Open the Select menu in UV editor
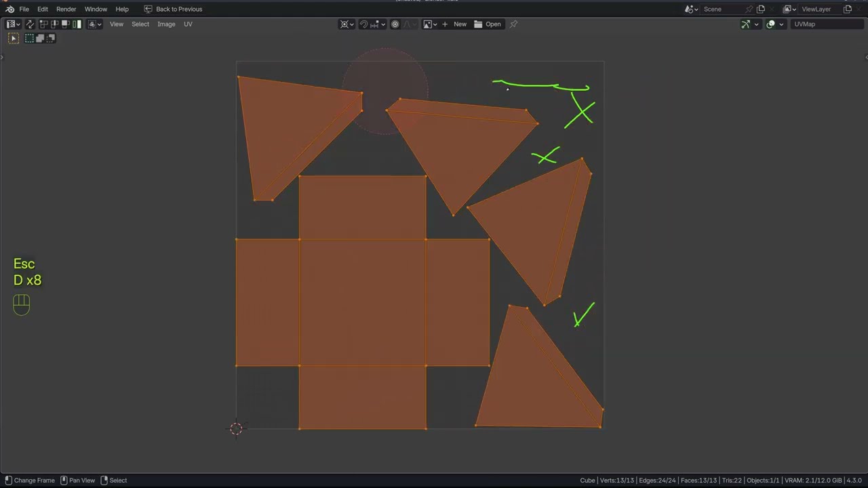 (140, 24)
